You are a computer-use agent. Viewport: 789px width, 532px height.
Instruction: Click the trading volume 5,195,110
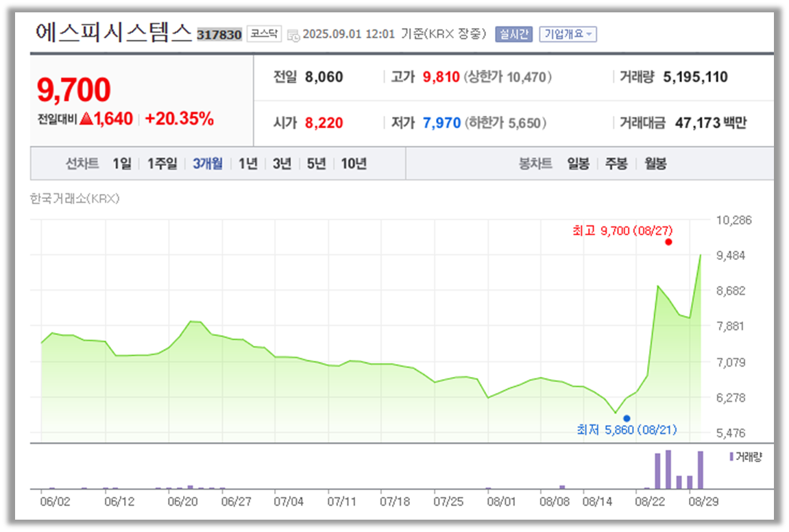click(x=695, y=77)
